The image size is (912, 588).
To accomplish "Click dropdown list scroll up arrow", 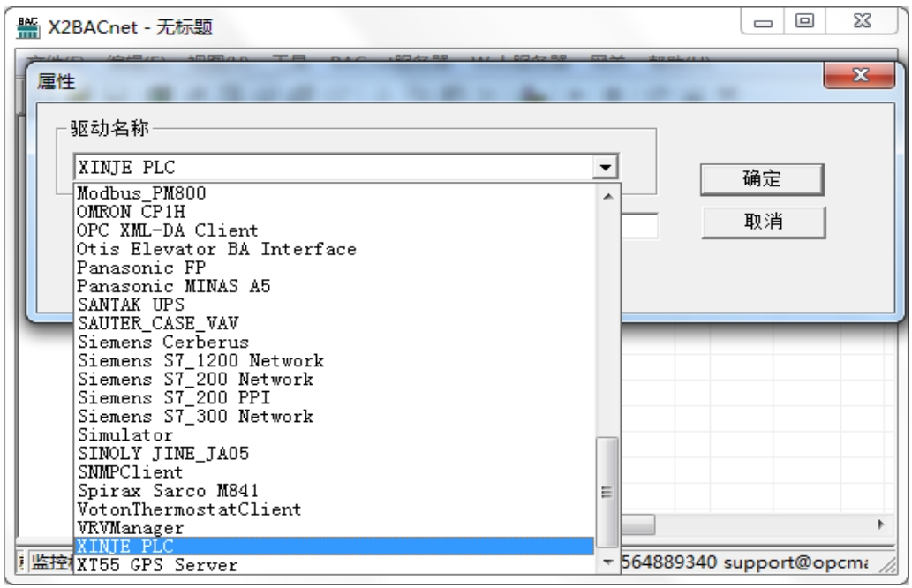I will point(607,197).
